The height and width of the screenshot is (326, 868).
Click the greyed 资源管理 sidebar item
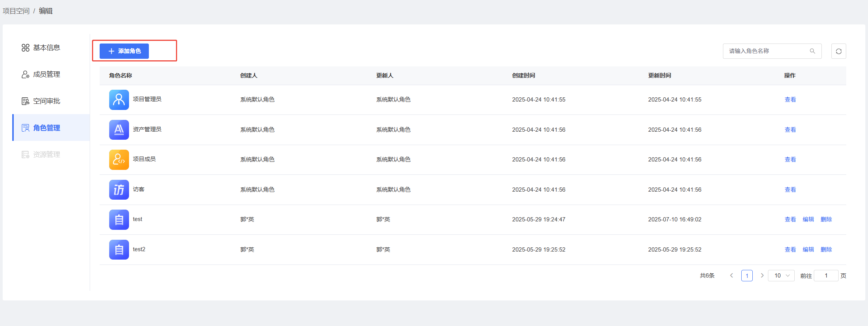pyautogui.click(x=51, y=155)
